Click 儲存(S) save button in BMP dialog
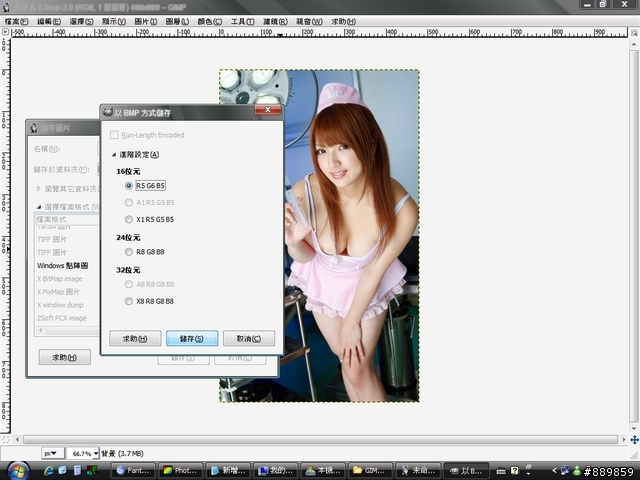The width and height of the screenshot is (640, 480). [192, 338]
